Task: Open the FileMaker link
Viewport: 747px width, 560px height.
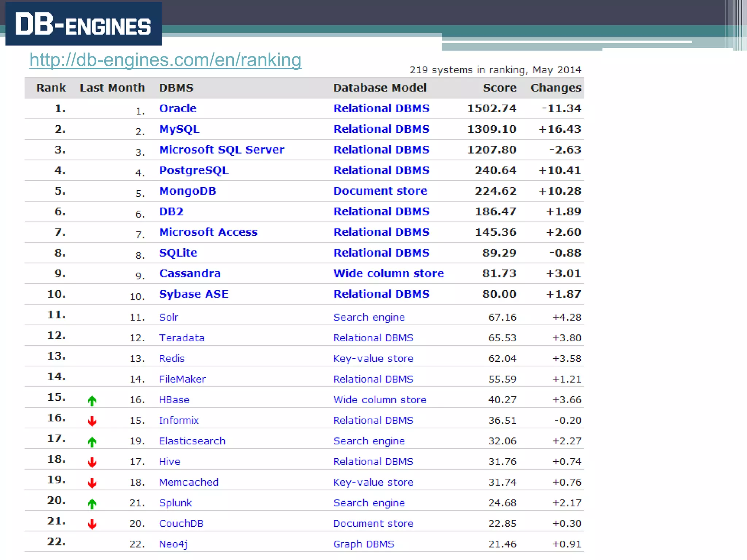Action: point(182,379)
